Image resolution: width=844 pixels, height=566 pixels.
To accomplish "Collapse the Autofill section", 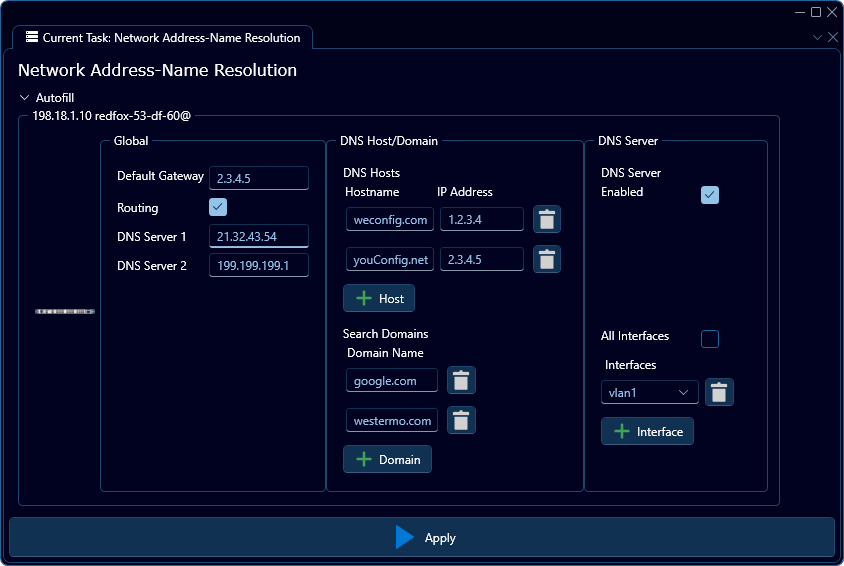I will click(x=25, y=98).
